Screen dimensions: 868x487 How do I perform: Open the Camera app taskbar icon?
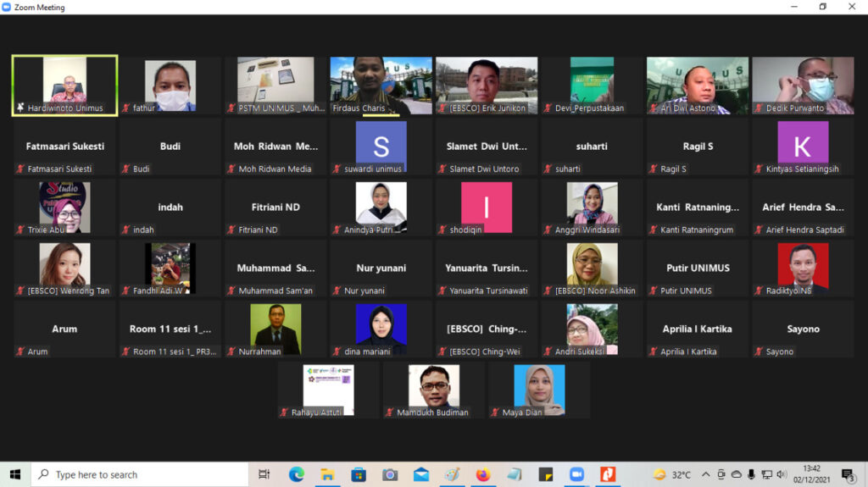(390, 474)
